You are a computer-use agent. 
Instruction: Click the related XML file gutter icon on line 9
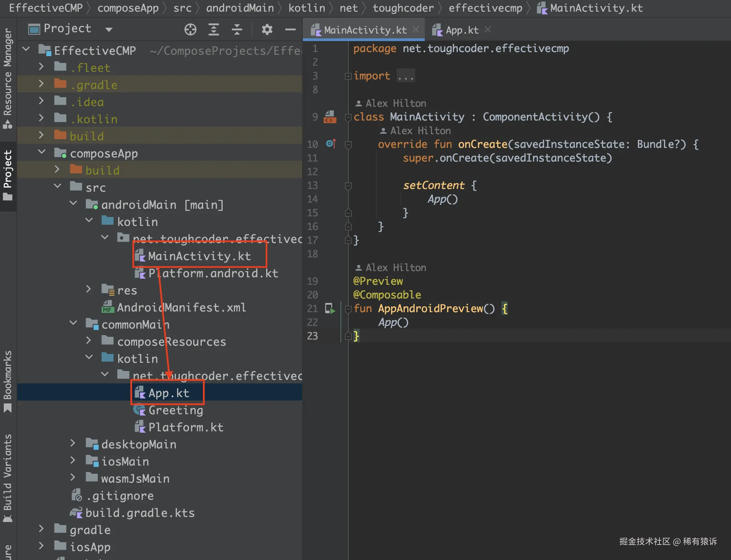(x=330, y=117)
